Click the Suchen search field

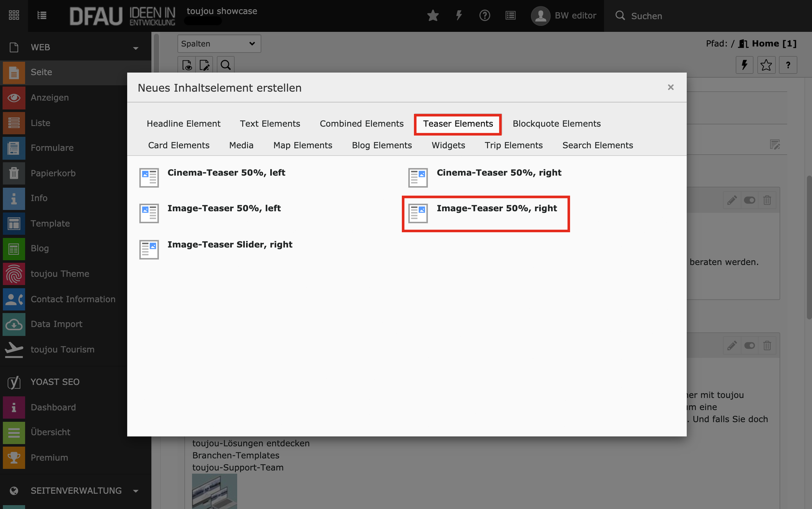tap(646, 16)
